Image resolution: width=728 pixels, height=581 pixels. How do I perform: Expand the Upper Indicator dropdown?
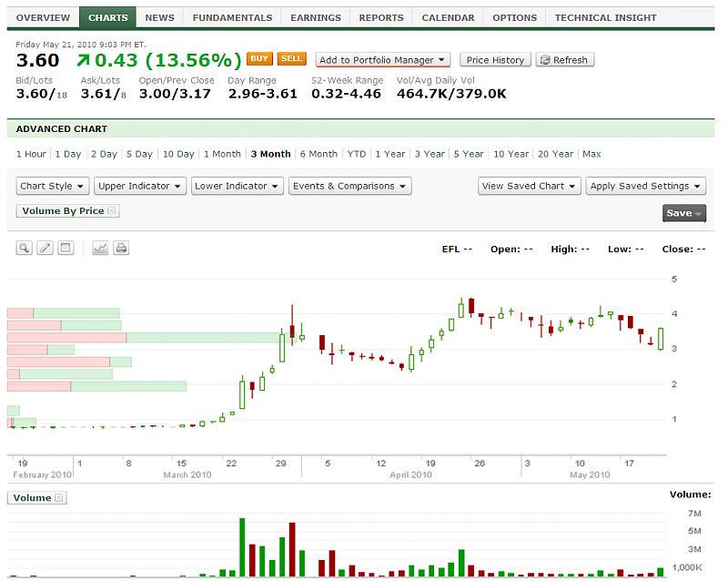click(x=140, y=186)
